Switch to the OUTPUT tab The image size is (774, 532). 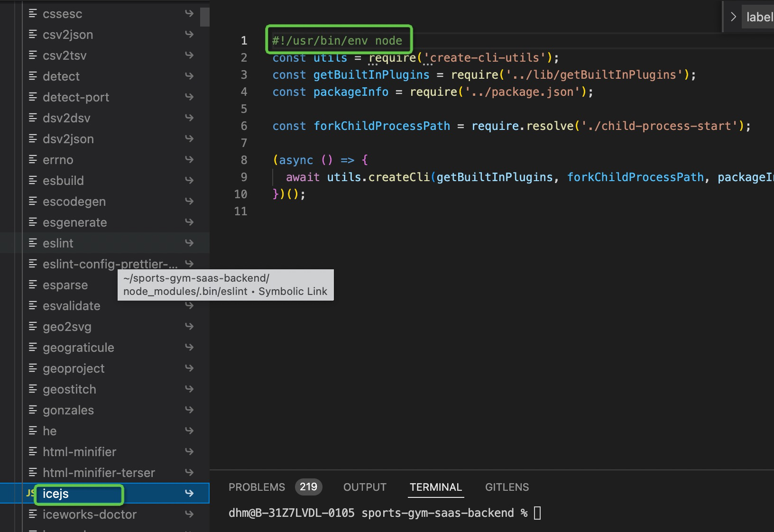(x=364, y=487)
